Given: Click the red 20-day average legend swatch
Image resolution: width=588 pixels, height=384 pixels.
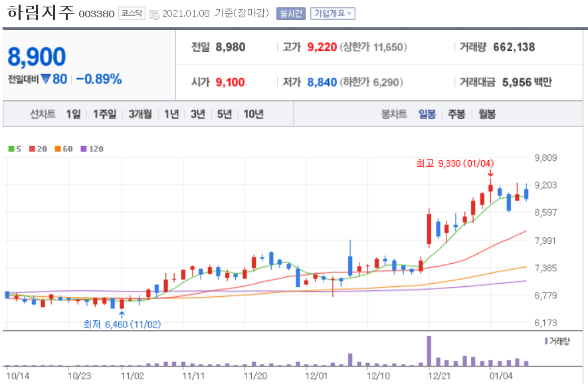Looking at the screenshot, I should click(x=32, y=149).
